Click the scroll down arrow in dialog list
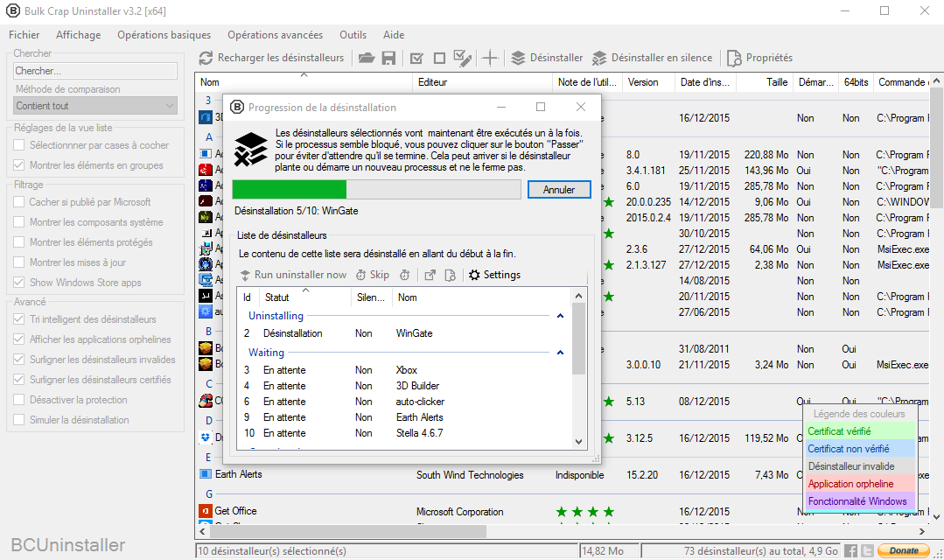The image size is (944, 560). pyautogui.click(x=578, y=441)
